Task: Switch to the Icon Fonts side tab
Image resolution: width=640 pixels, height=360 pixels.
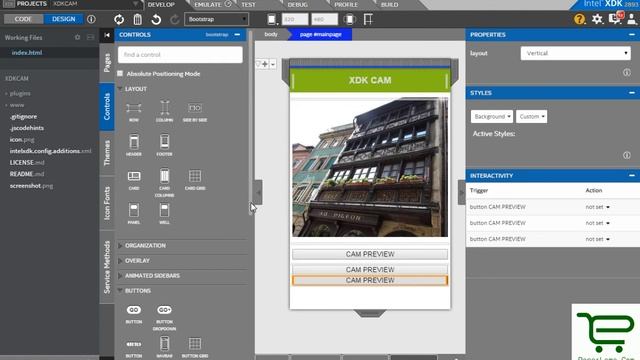Action: tap(107, 203)
